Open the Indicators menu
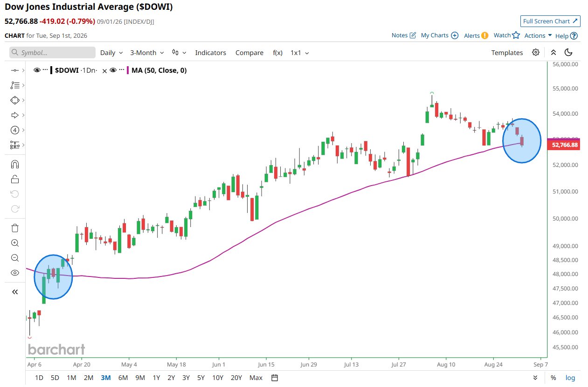Image resolution: width=588 pixels, height=387 pixels. pyautogui.click(x=210, y=53)
